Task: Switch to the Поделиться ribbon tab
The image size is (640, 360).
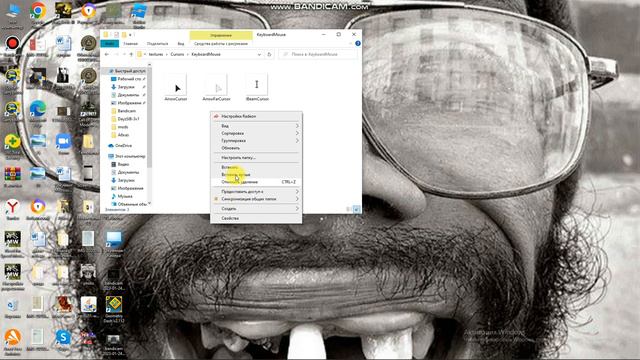Action: [x=157, y=43]
